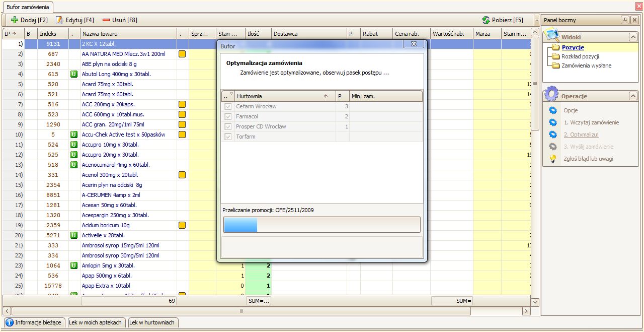
Task: Click the Pobierz refresh icon
Action: (486, 20)
